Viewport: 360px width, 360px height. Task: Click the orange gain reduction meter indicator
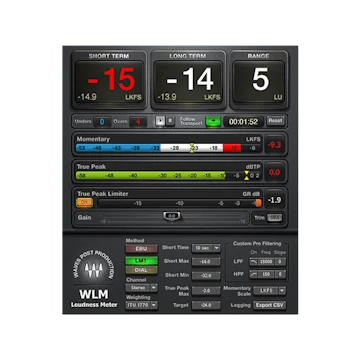pyautogui.click(x=259, y=203)
